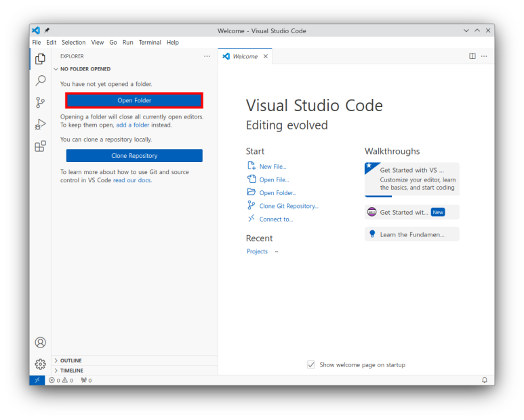Viewport: 524px width, 420px height.
Task: Split the editor to the right
Action: pos(472,56)
